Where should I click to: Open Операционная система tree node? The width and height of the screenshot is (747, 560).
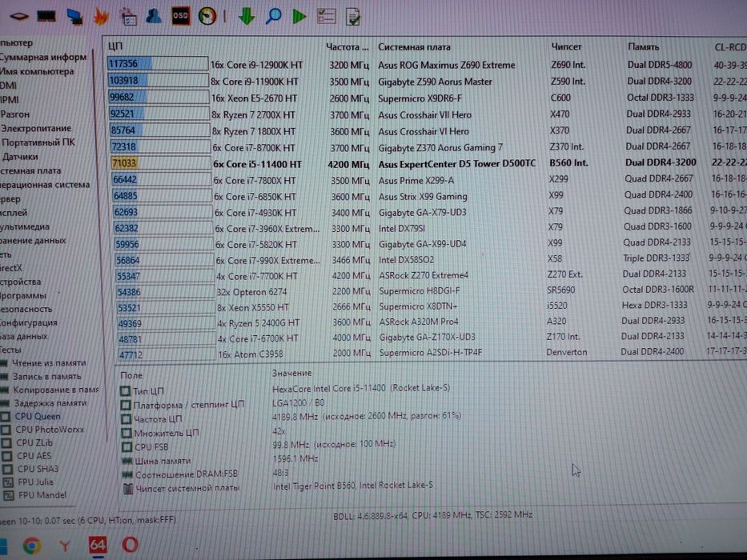pyautogui.click(x=45, y=185)
